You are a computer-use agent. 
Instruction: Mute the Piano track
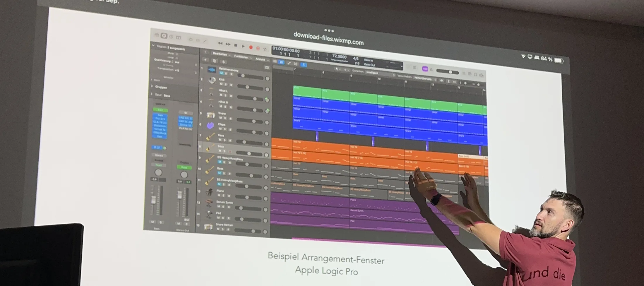[x=219, y=195]
